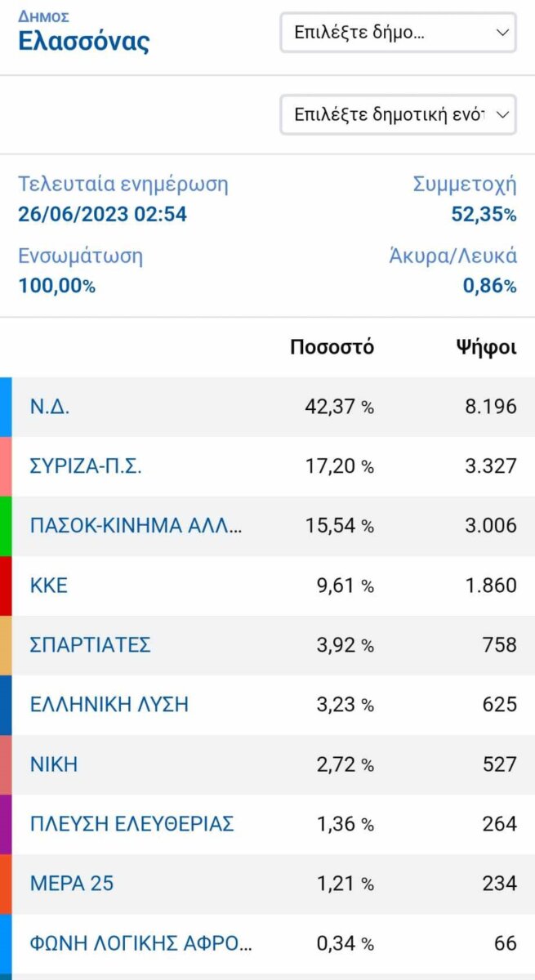Image resolution: width=535 pixels, height=980 pixels.
Task: Open the 'Επιλέξτε δήμο...' municipality dropdown
Action: pyautogui.click(x=398, y=33)
